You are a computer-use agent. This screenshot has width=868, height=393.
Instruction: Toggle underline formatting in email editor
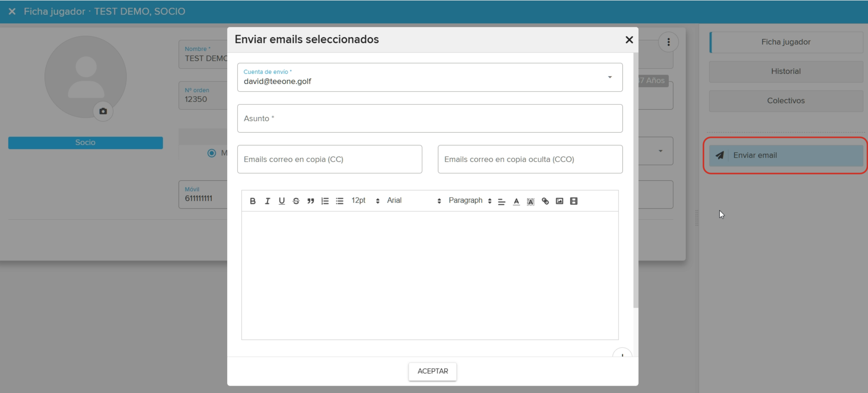click(282, 201)
